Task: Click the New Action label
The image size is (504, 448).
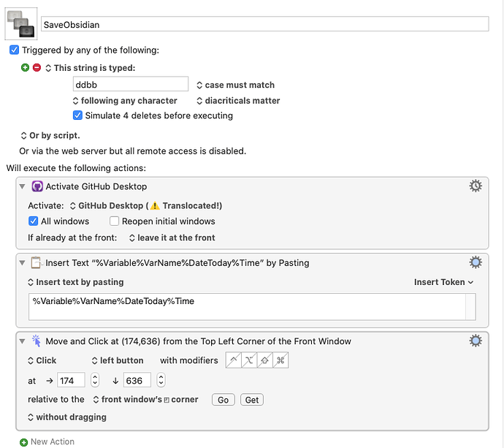Action: tap(53, 441)
